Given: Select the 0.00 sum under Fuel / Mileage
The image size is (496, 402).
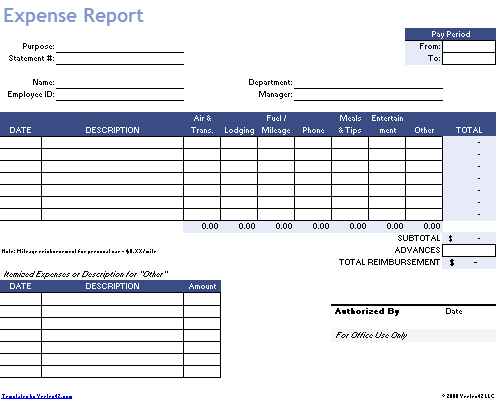Looking at the screenshot, I should 284,226.
